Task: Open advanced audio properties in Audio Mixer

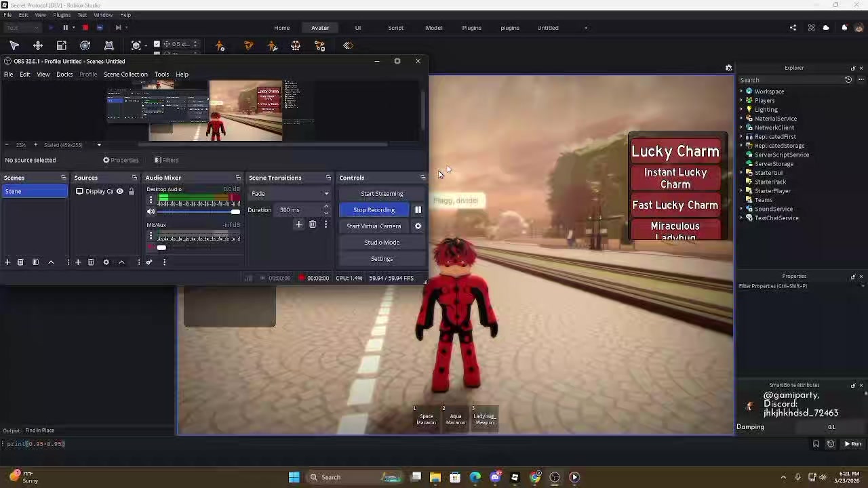Action: coord(149,262)
